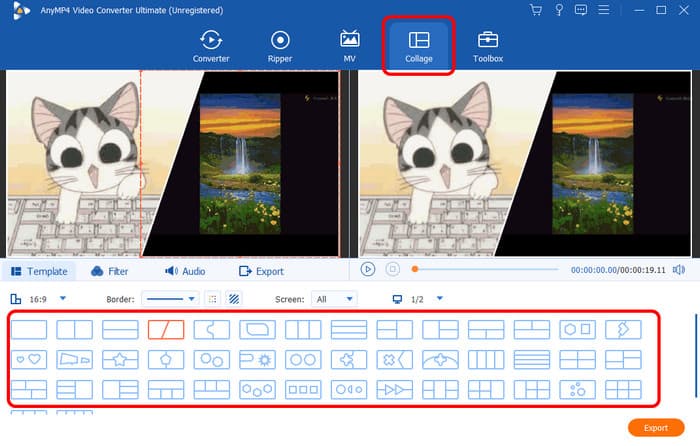Select the single-screen template
Image resolution: width=700 pixels, height=446 pixels.
(x=29, y=329)
